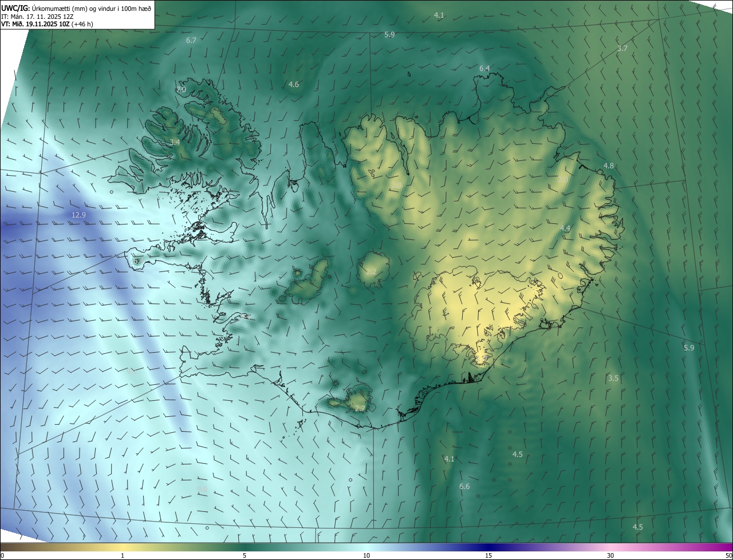Viewport: 733px width, 560px height.
Task: Click the 4.8 value label
Action: (x=608, y=166)
